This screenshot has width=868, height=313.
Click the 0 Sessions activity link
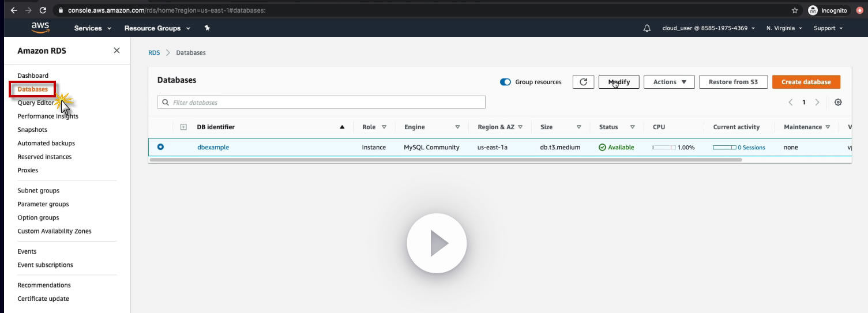click(x=751, y=148)
